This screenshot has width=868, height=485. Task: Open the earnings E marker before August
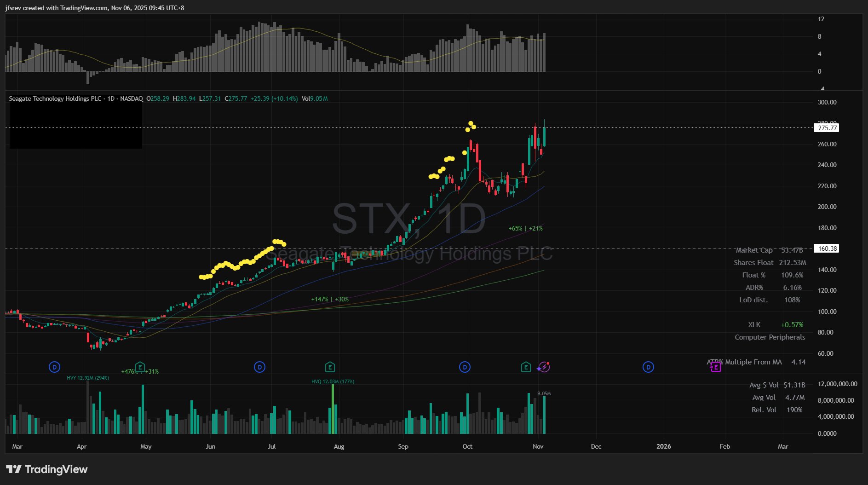pyautogui.click(x=330, y=367)
